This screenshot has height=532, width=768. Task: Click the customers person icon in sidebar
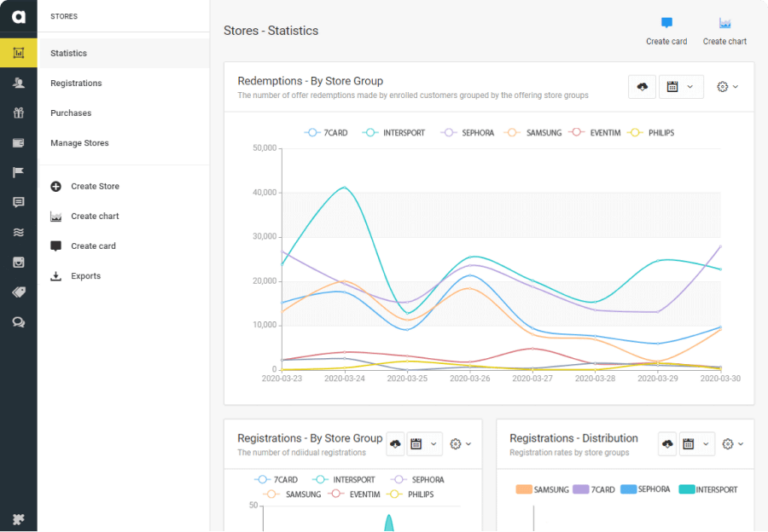18,83
